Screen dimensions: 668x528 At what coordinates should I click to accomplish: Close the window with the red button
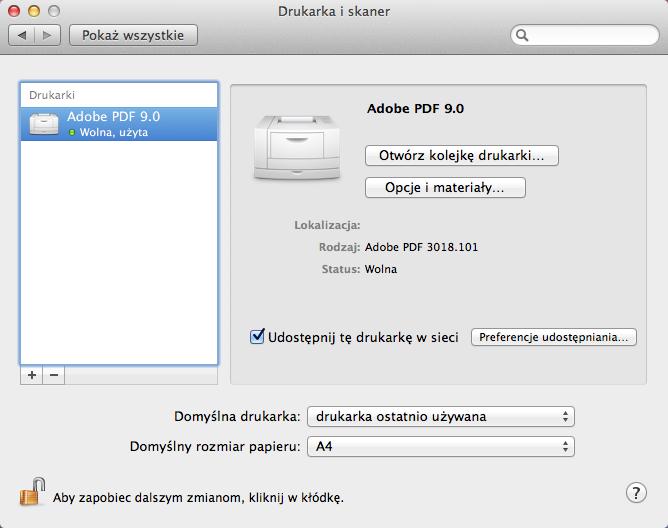click(14, 11)
